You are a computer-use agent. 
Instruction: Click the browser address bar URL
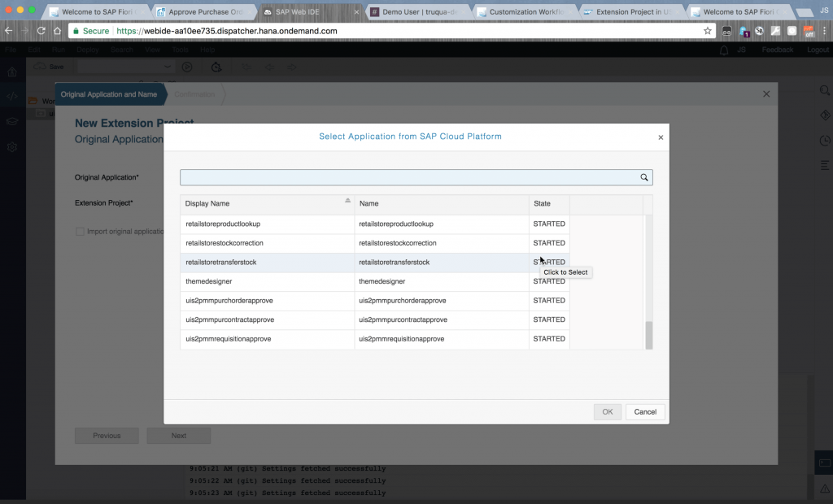pyautogui.click(x=227, y=31)
